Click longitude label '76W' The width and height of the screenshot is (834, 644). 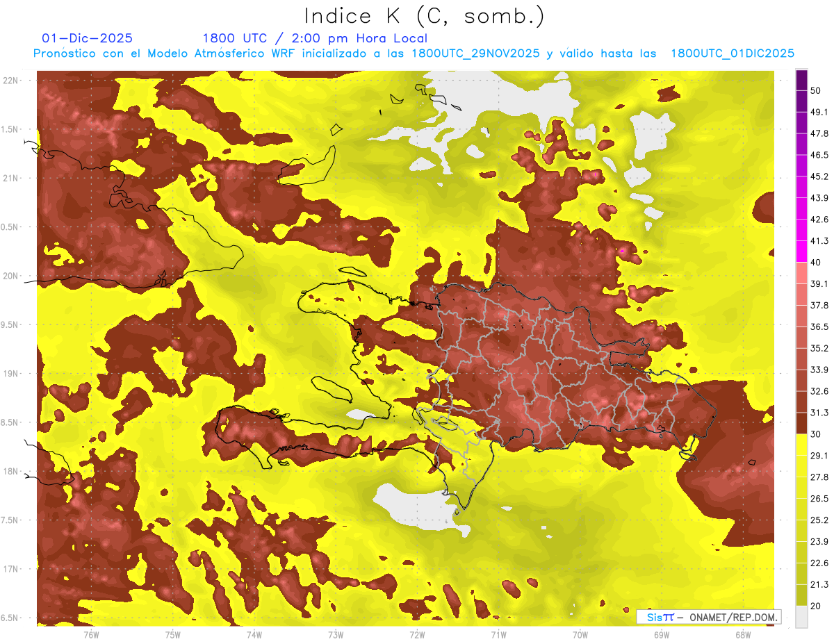point(91,634)
